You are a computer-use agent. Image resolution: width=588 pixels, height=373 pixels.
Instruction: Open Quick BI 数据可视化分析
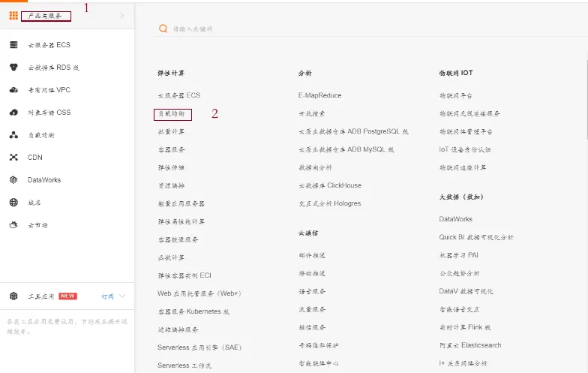(476, 237)
